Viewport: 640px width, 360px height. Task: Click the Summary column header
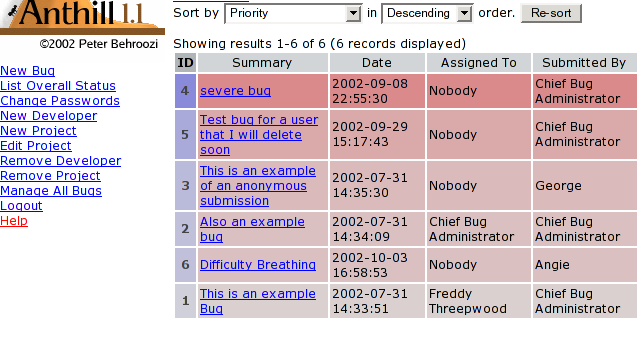[x=262, y=62]
